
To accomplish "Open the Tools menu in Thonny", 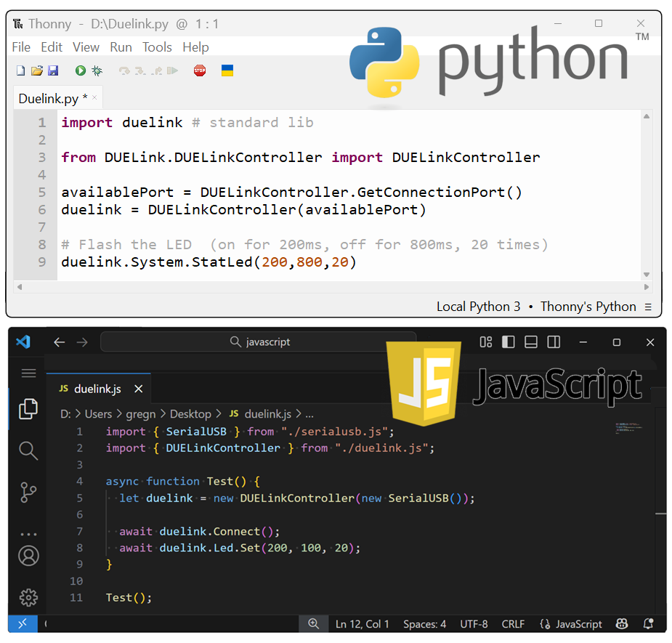I will [x=157, y=47].
